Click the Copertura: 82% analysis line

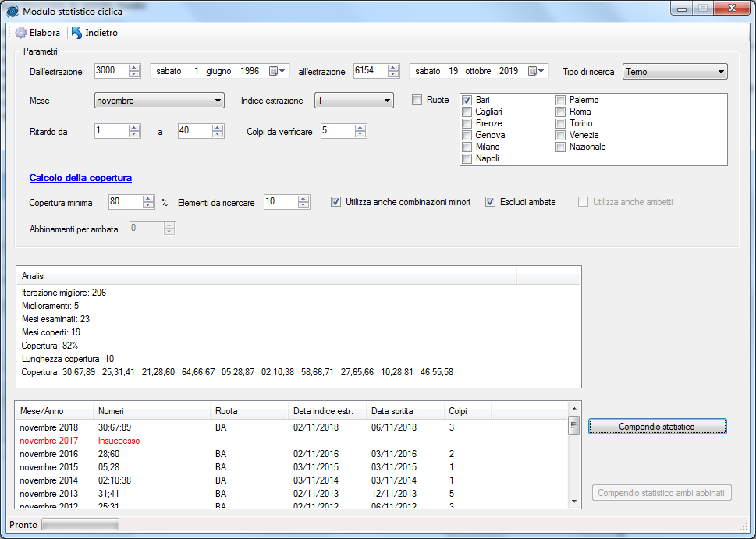[50, 346]
